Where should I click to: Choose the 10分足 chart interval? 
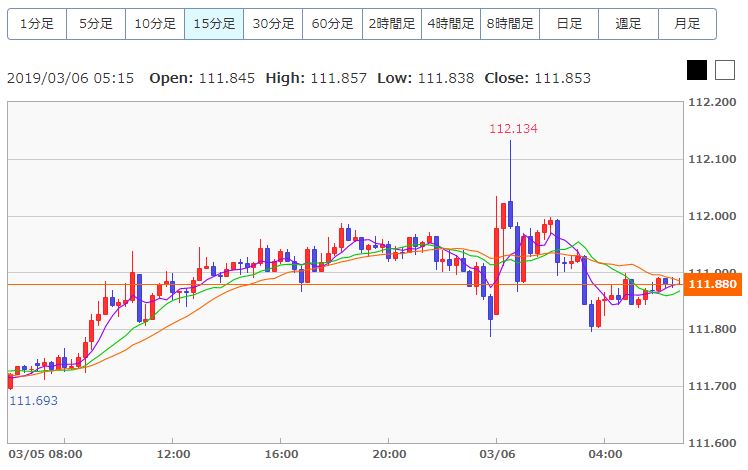tap(155, 23)
